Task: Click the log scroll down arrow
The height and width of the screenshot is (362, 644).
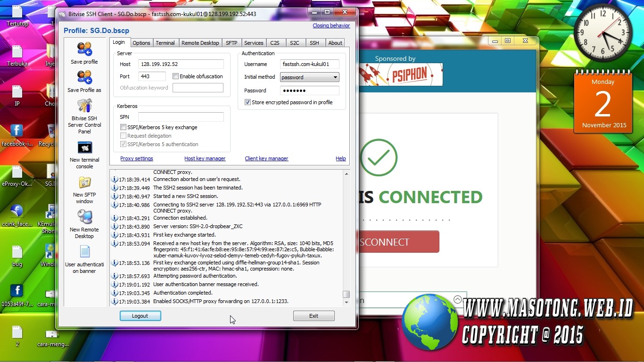Action: click(x=347, y=303)
